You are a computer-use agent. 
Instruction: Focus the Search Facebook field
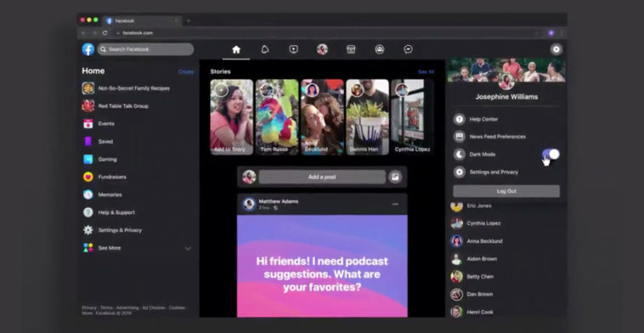tap(145, 49)
